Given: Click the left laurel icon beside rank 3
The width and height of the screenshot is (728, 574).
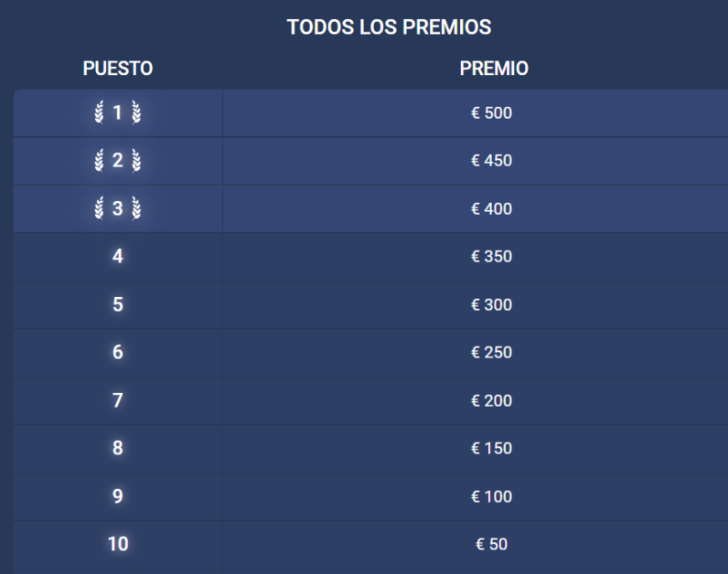Looking at the screenshot, I should [99, 208].
